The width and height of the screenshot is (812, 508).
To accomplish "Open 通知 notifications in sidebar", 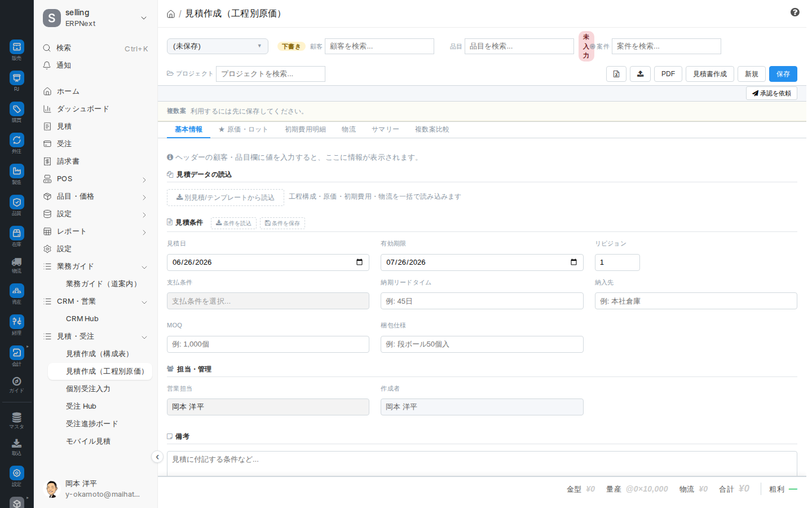I will [96, 65].
